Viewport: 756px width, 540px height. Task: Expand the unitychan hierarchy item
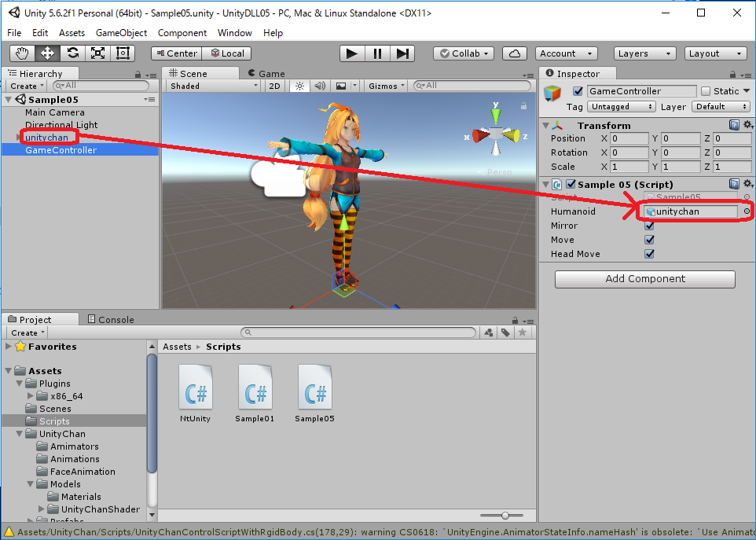(x=19, y=138)
